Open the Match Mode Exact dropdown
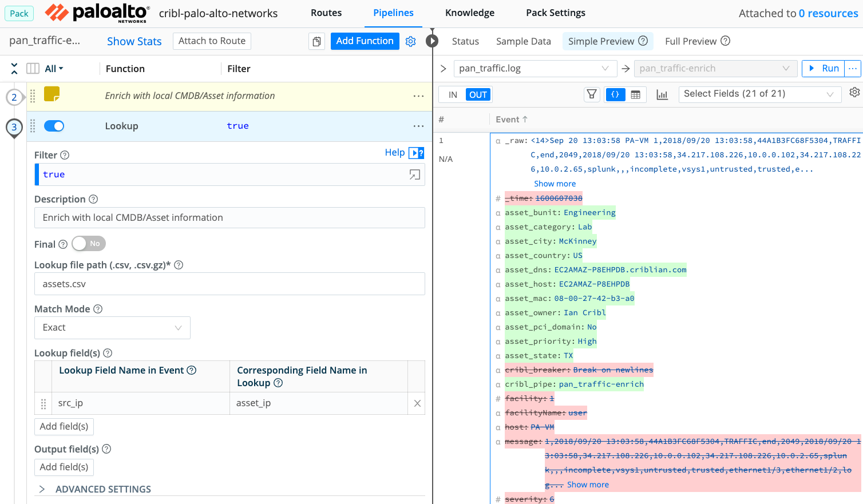 tap(112, 328)
